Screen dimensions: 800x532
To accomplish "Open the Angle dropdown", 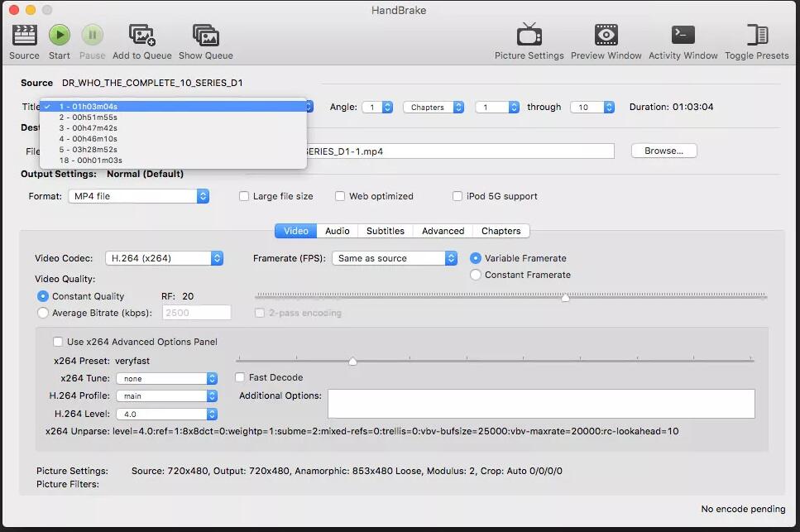I will 377,107.
